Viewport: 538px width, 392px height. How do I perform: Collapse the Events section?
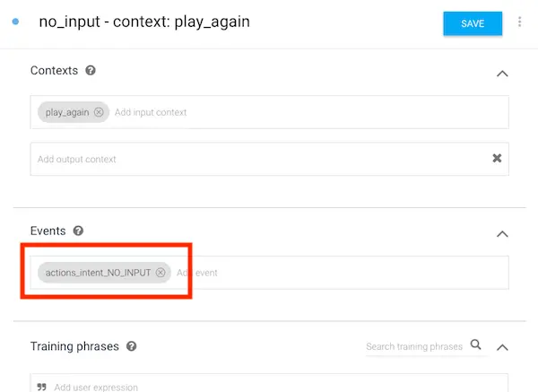502,234
